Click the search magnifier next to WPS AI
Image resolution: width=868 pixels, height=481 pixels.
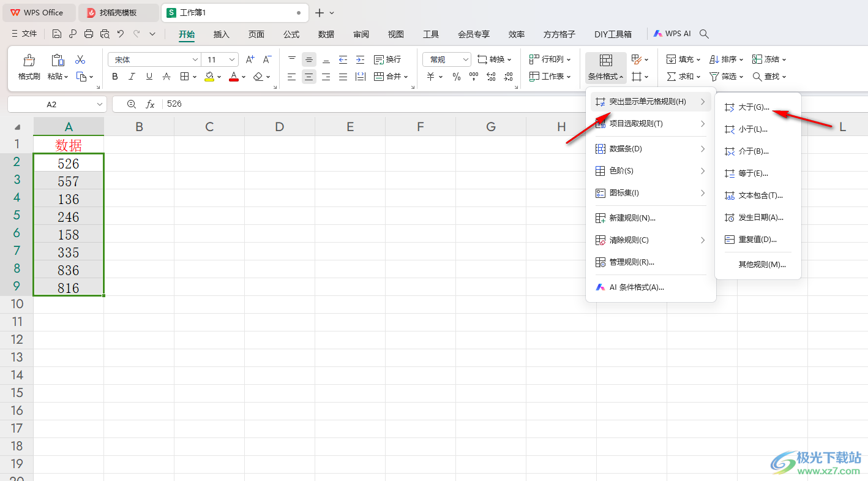tap(705, 34)
